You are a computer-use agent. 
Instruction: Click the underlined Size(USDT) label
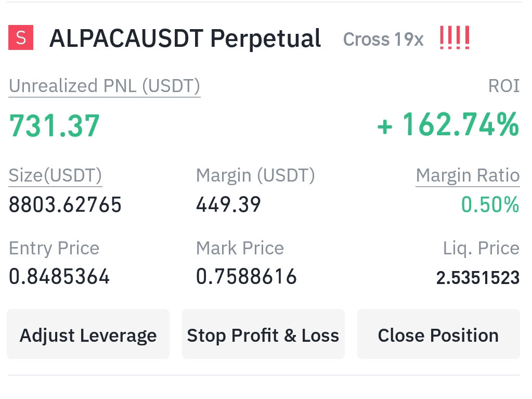(x=55, y=176)
